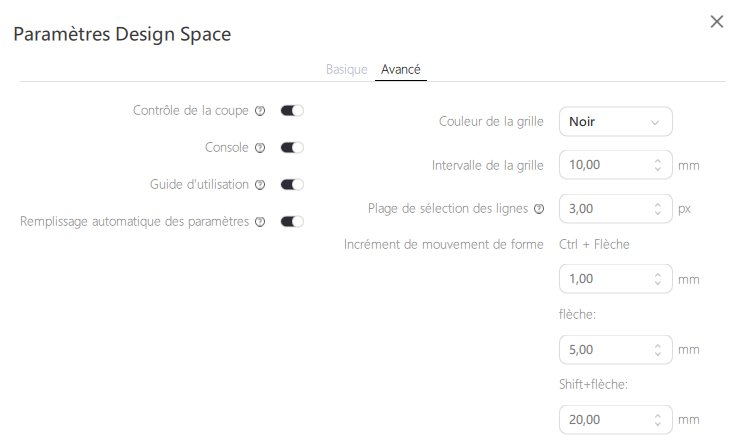
Task: Click stepper arrows on Plage de sélection field
Action: pos(658,209)
